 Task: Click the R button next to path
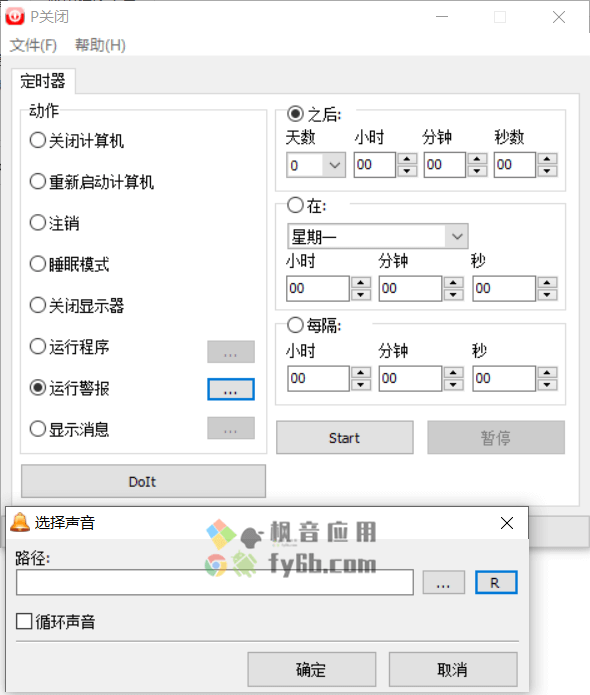tap(496, 582)
